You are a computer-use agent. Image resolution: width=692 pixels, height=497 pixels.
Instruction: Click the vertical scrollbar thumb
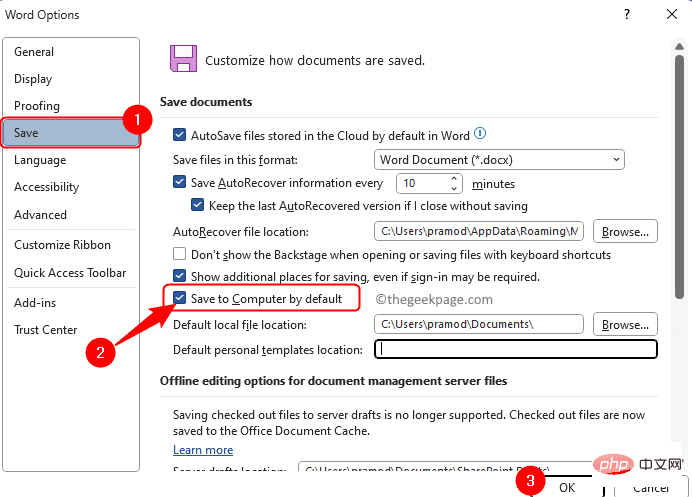(x=679, y=177)
